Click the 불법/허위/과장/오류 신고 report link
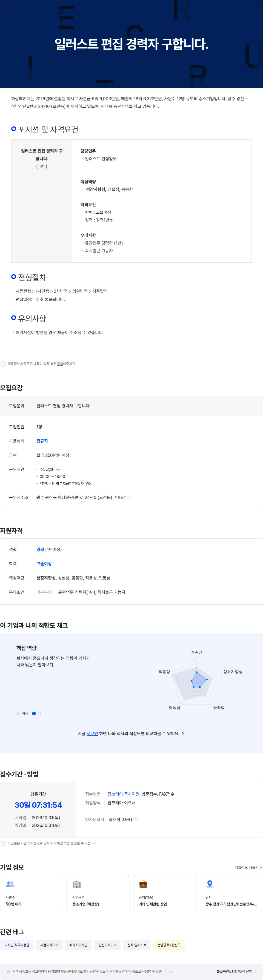The image size is (263, 980). [236, 971]
